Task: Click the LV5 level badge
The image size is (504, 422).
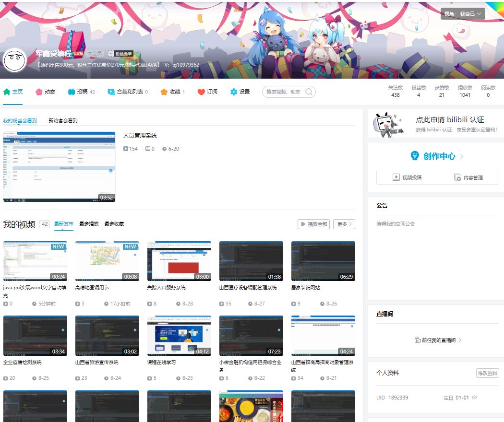Action: pyautogui.click(x=79, y=54)
